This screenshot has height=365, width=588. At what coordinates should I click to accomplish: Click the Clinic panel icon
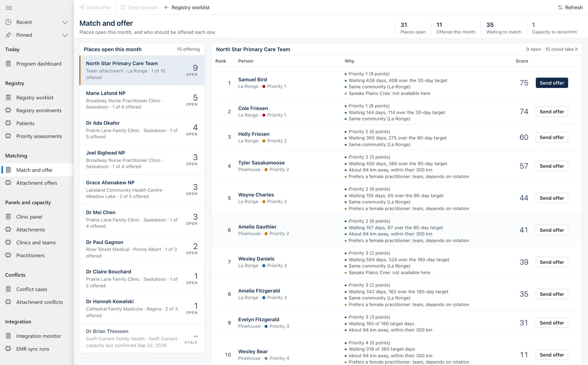click(x=8, y=217)
